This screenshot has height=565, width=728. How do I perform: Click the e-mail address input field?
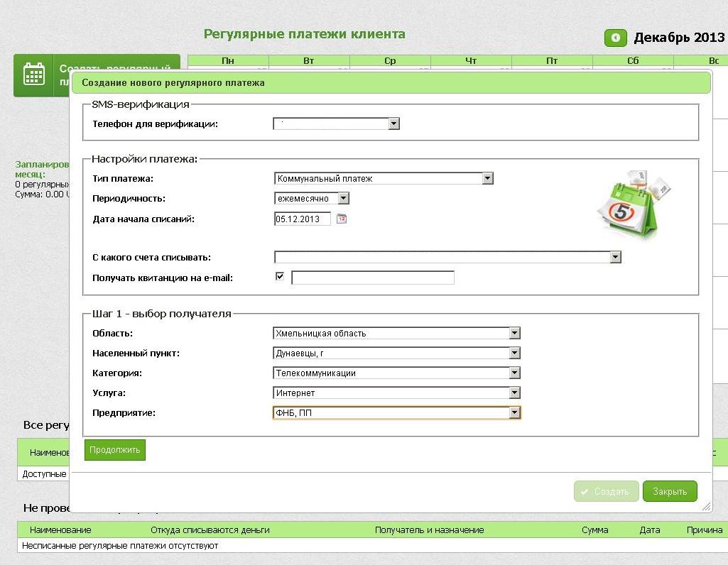[x=372, y=278]
